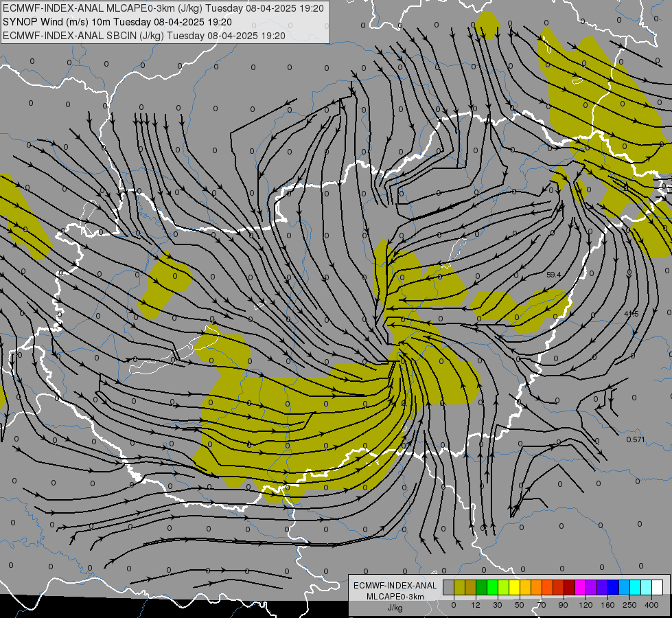Image resolution: width=672 pixels, height=618 pixels.
Task: Click the 'ECMWF-INDEX-ANAL MLCAPE0-3km' title line
Action: pos(163,8)
